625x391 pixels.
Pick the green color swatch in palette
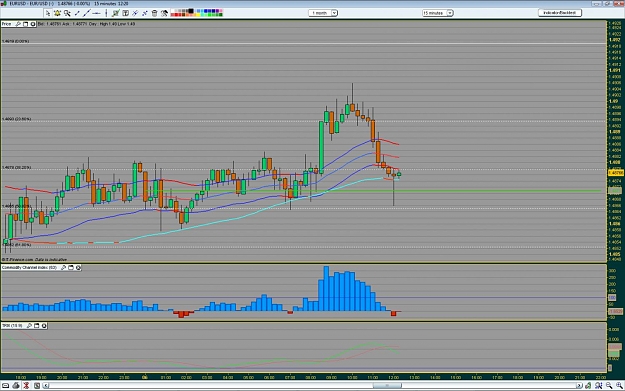pos(210,15)
